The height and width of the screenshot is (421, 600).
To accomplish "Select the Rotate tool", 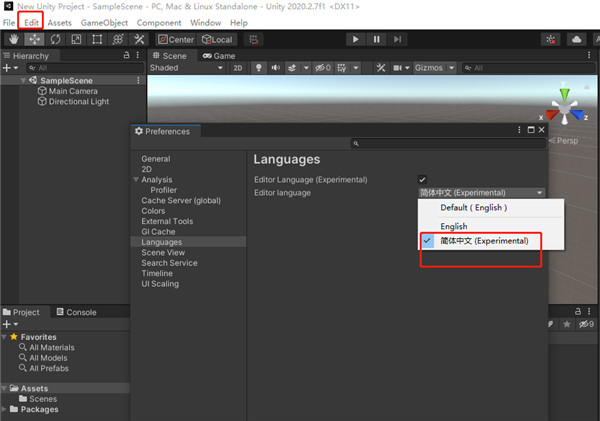I will pyautogui.click(x=55, y=39).
